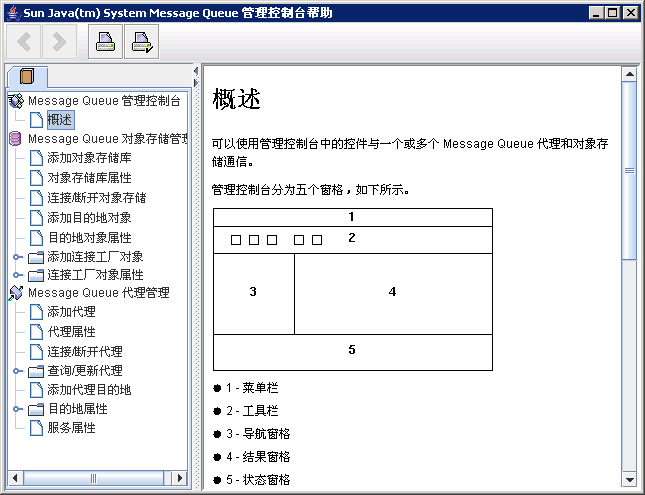Open 添加对象存储库 topic
The image size is (645, 495).
click(89, 158)
